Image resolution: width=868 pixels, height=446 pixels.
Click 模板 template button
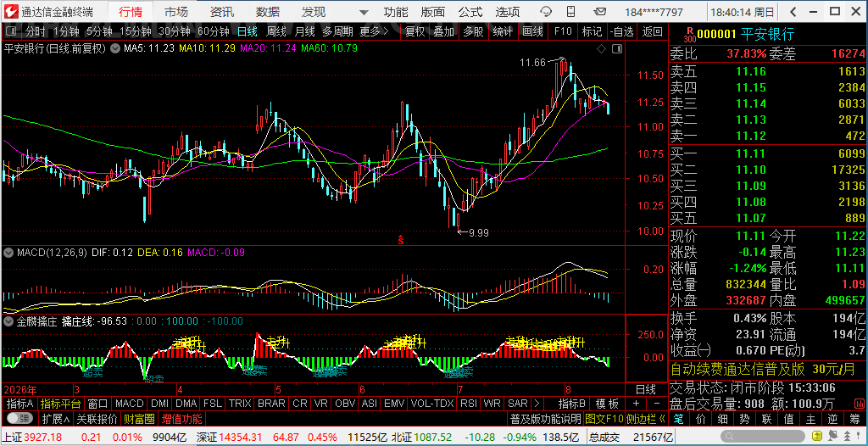607,404
